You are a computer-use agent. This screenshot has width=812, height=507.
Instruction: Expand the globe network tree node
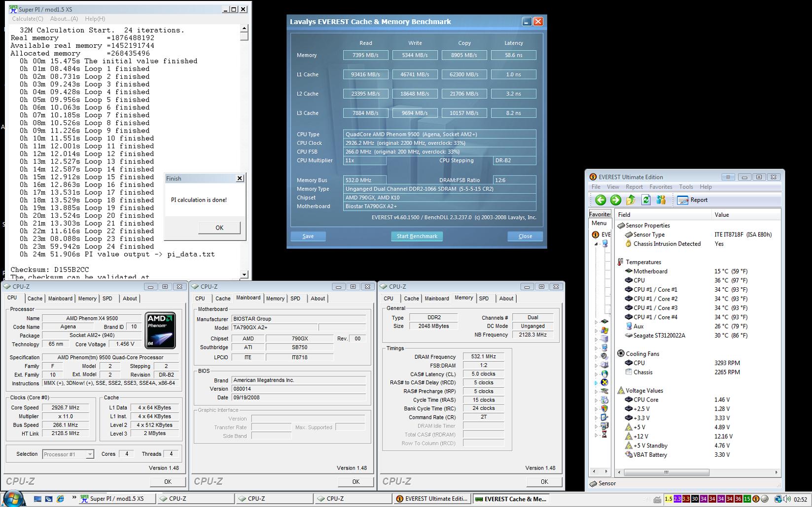pyautogui.click(x=596, y=374)
